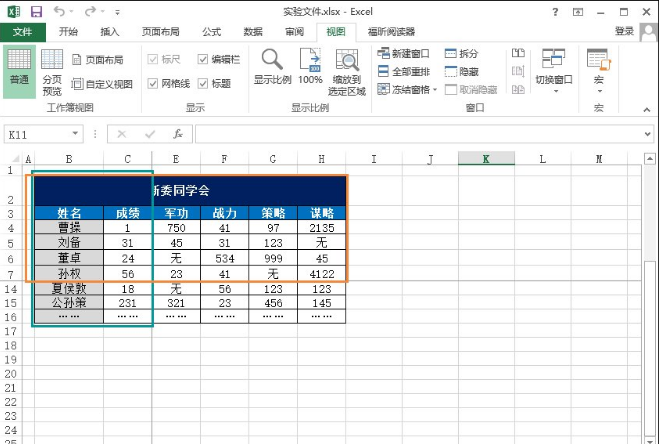The height and width of the screenshot is (444, 659).
Task: Click the Undo arrow icon
Action: point(59,11)
